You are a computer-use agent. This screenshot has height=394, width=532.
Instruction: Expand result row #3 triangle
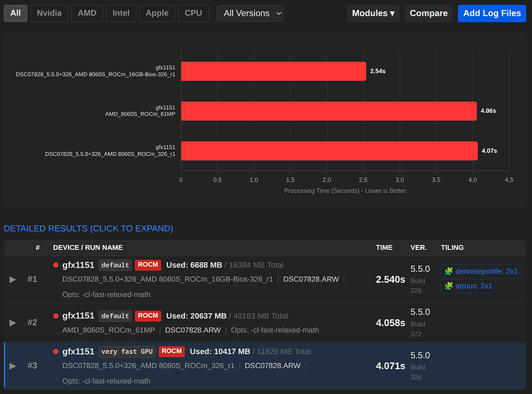[x=12, y=365]
